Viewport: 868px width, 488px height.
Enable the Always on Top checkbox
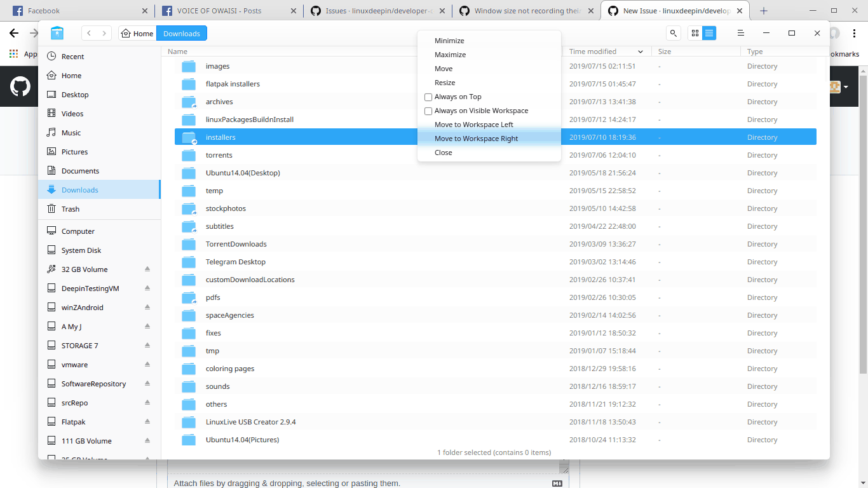click(428, 97)
